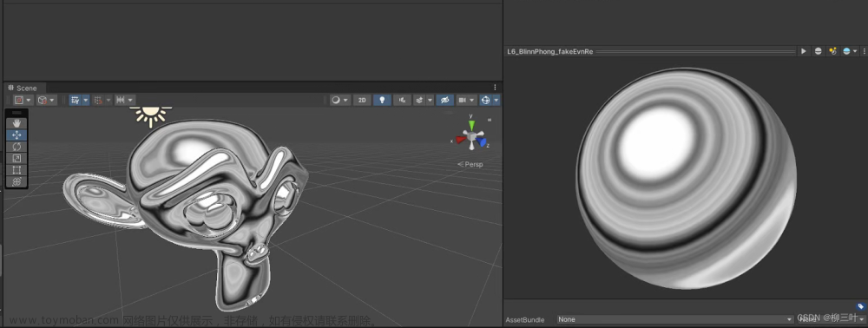This screenshot has width=868, height=328.
Task: Open the AssetBundle None dropdown
Action: (x=674, y=319)
